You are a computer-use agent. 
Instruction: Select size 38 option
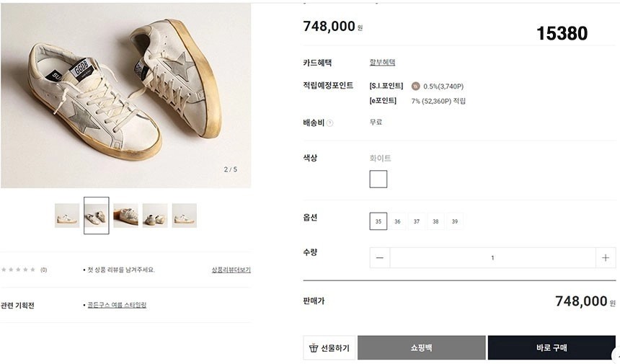(435, 221)
